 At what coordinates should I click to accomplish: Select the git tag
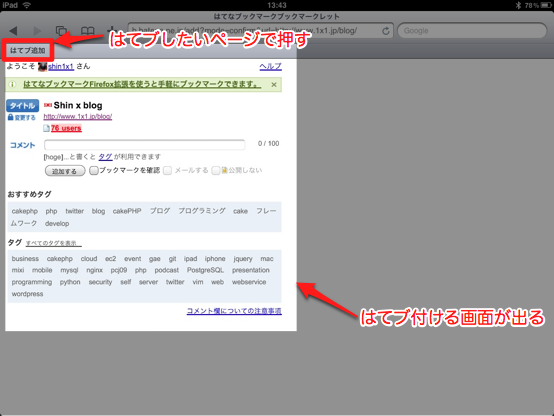172,259
